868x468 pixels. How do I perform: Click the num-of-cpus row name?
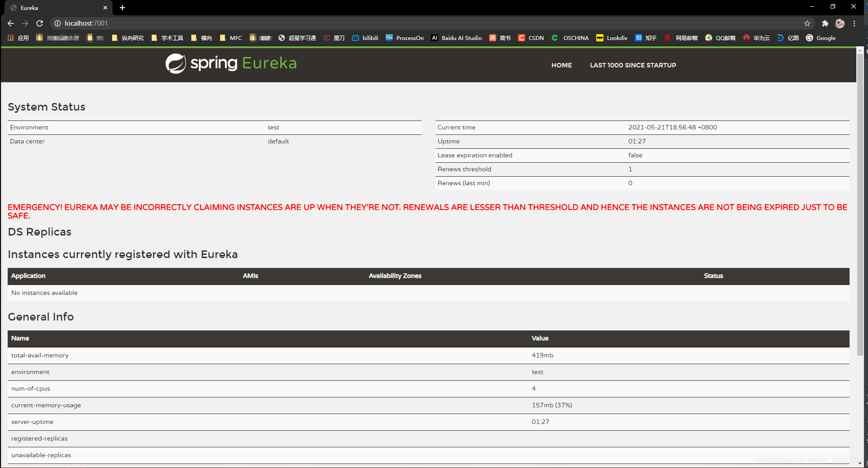30,388
